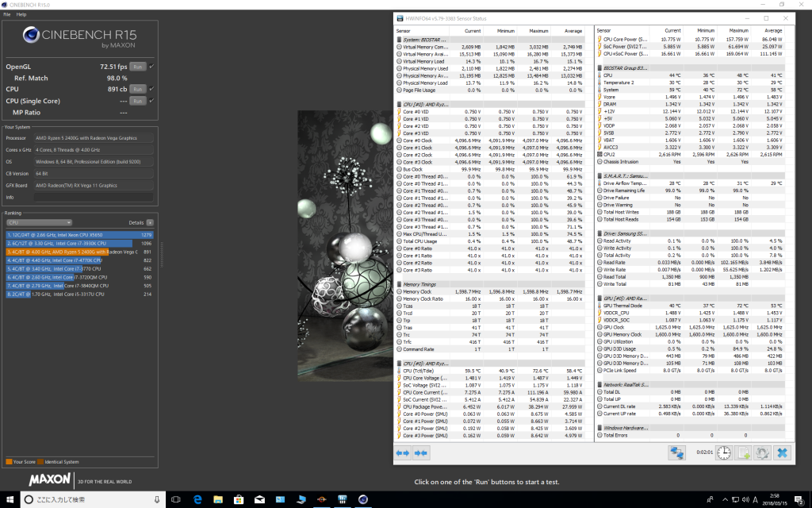This screenshot has height=508, width=812.
Task: Reset the elapsed time with the clock icon
Action: 724,453
